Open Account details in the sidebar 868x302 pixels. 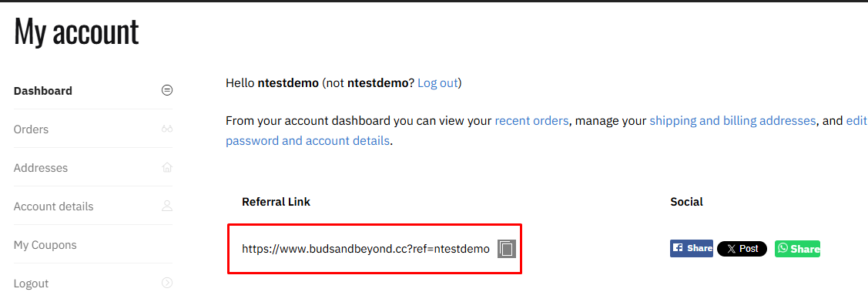(x=93, y=206)
